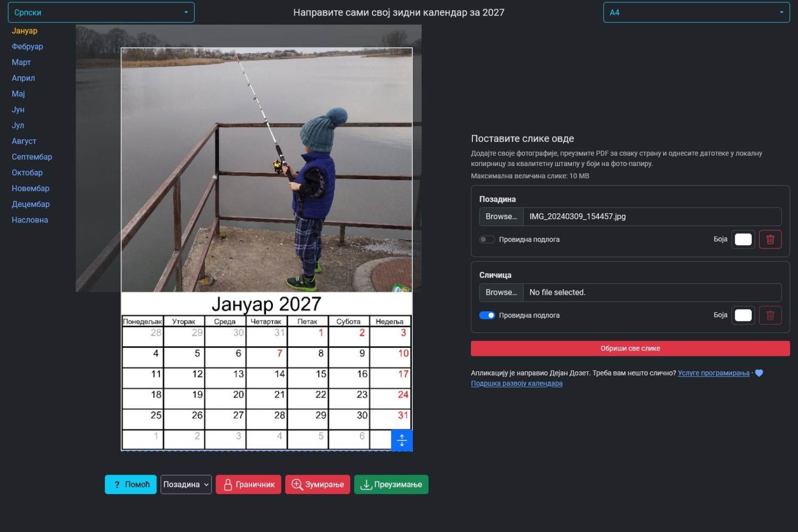Open the Услуге програмирања link

pyautogui.click(x=713, y=373)
